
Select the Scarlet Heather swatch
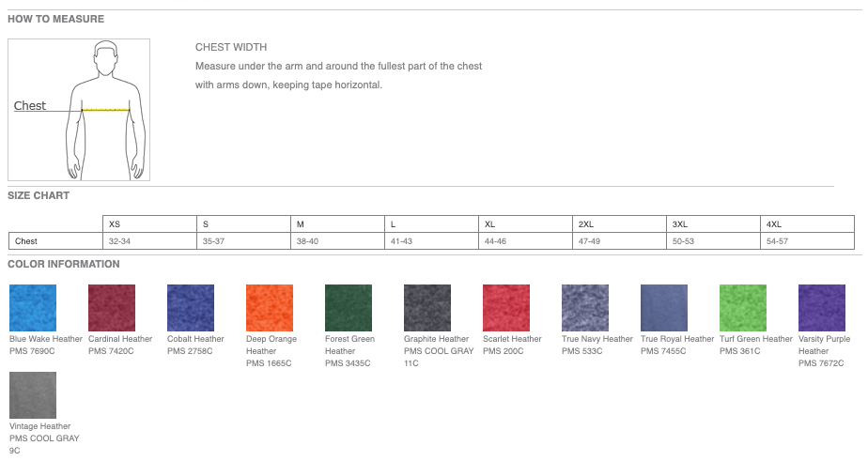click(x=506, y=307)
